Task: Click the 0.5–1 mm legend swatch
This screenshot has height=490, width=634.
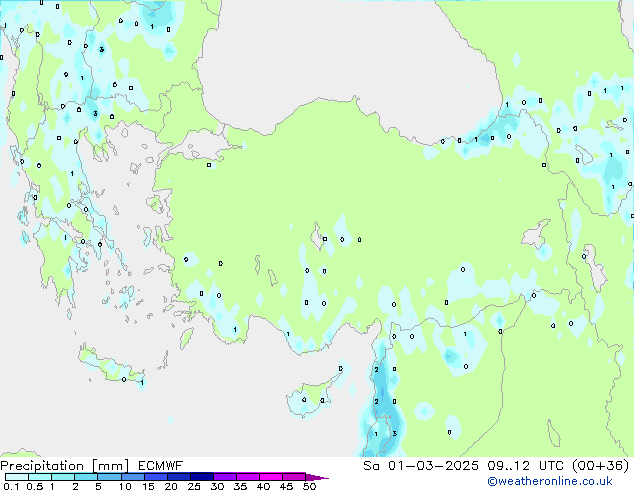Action: 40,477
